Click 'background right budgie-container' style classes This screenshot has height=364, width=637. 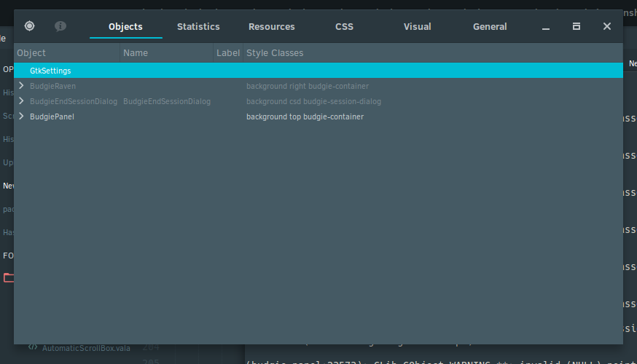tap(308, 86)
